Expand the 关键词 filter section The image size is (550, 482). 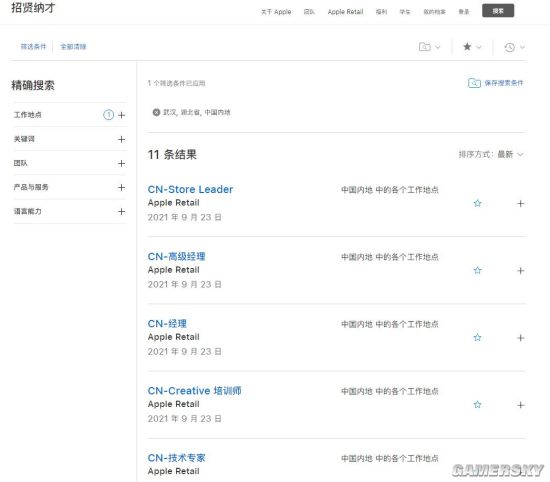[x=121, y=139]
